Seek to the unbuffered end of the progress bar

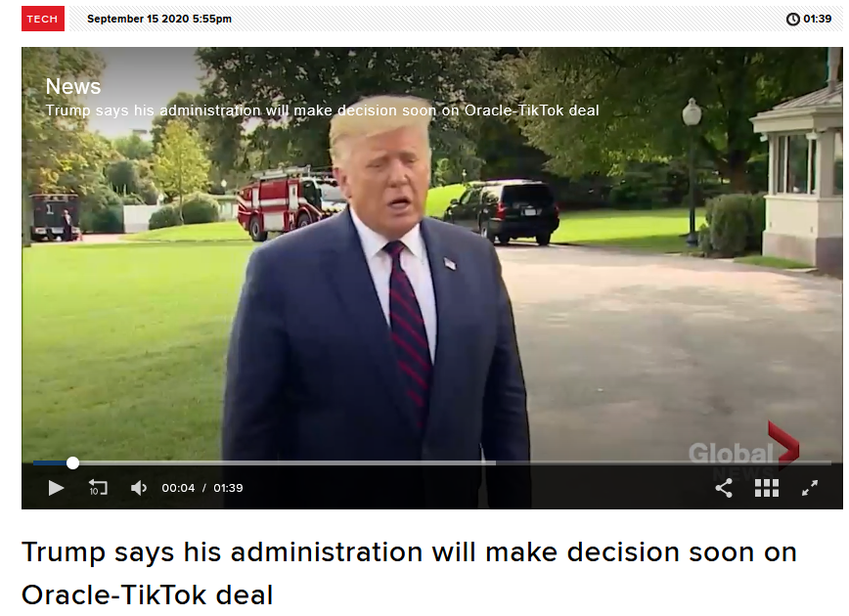tap(663, 462)
